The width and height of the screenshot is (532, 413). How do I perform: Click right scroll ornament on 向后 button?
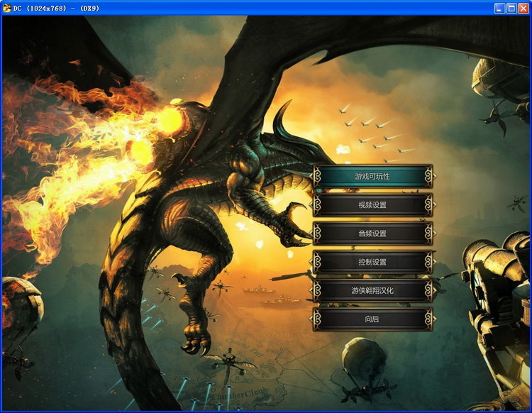click(x=429, y=319)
